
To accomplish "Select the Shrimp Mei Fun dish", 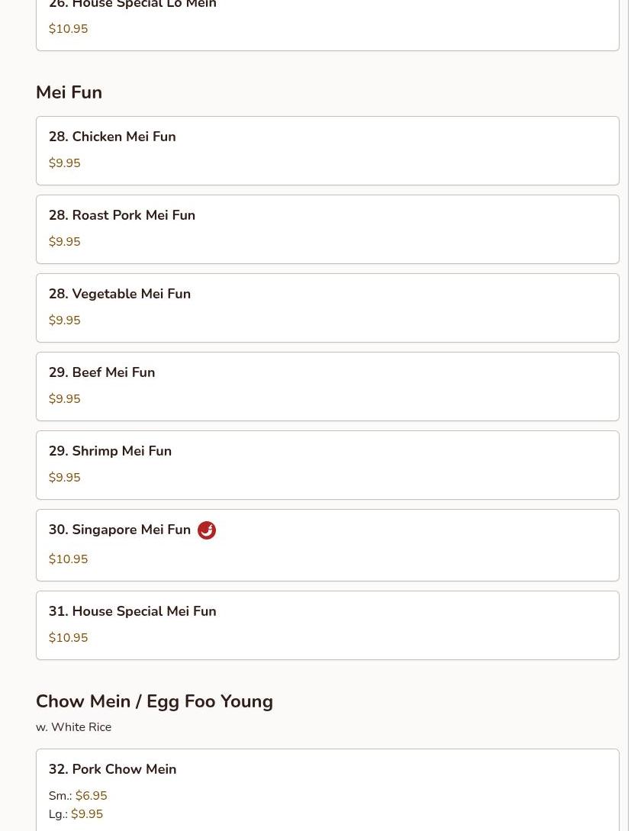I will pos(111,451).
